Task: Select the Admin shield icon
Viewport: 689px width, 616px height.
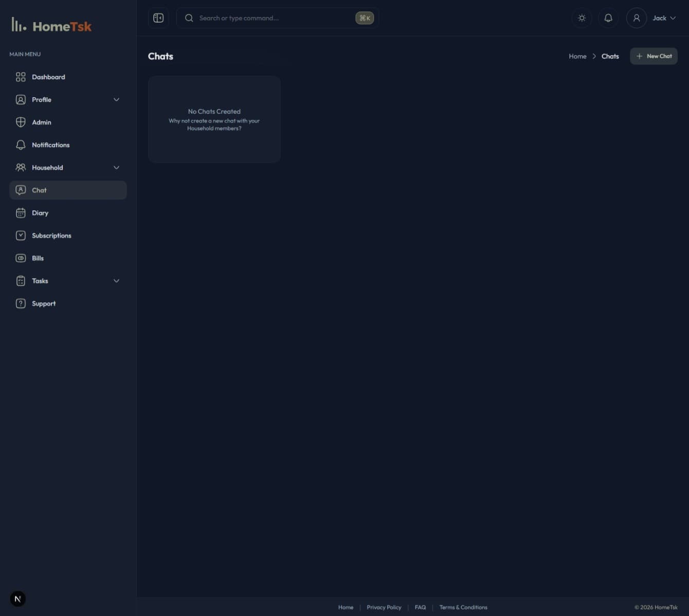Action: [x=21, y=122]
